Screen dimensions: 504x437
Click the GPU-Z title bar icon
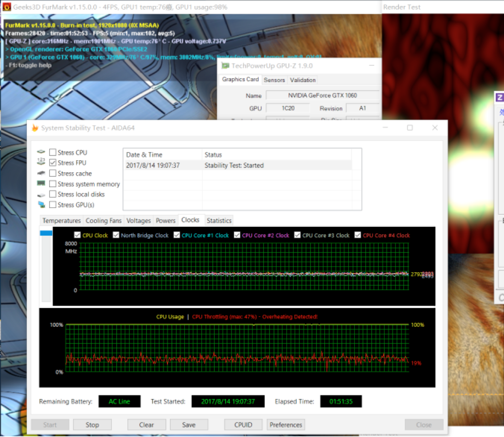click(225, 66)
